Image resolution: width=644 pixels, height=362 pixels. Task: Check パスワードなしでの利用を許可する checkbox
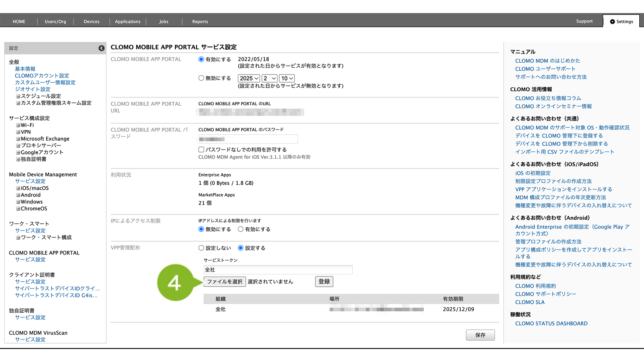point(201,150)
